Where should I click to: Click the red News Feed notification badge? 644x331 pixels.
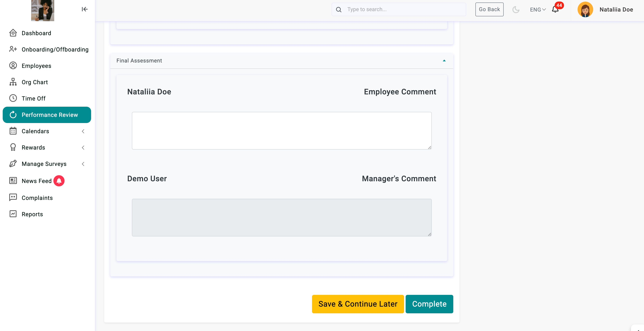[x=59, y=181]
